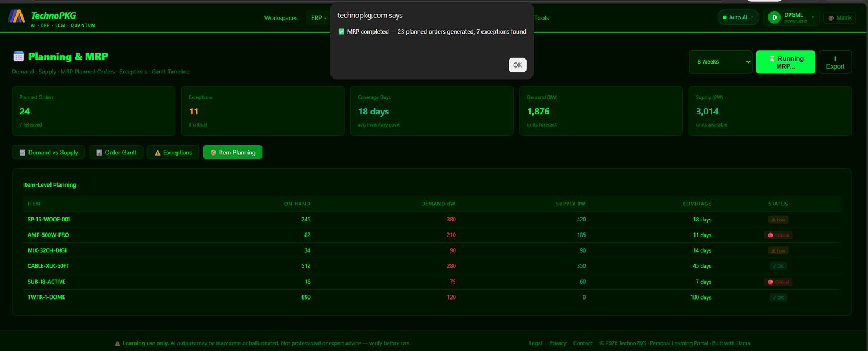This screenshot has height=351, width=868.
Task: Select item CABLE-XLR-50FT
Action: click(x=49, y=266)
